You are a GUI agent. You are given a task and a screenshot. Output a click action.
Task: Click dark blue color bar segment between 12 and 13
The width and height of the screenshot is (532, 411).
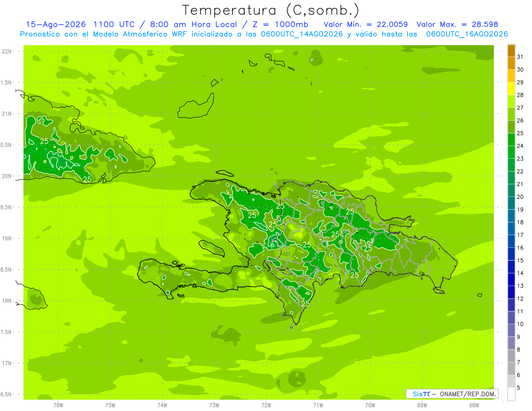[x=511, y=292]
